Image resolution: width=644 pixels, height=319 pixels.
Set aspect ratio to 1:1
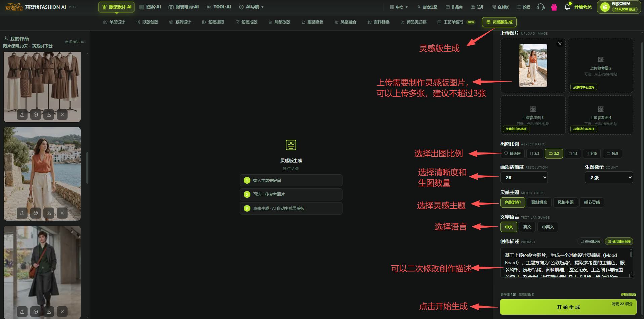click(572, 153)
